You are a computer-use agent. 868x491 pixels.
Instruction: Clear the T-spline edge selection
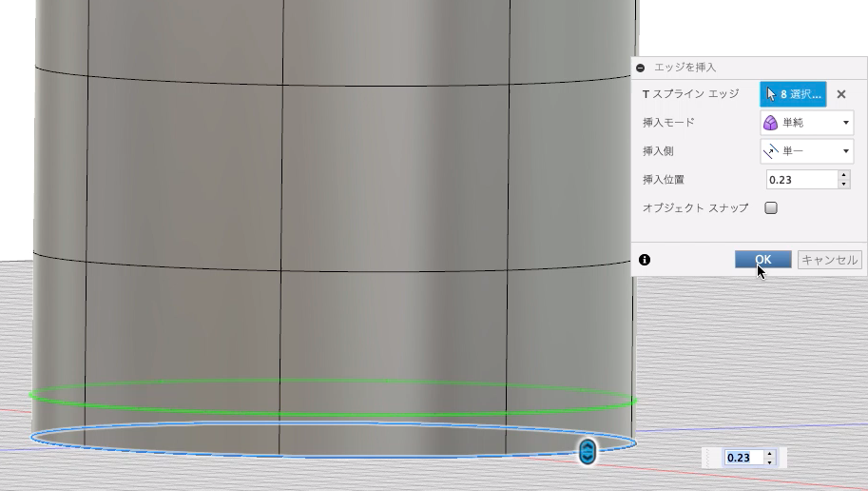click(841, 94)
